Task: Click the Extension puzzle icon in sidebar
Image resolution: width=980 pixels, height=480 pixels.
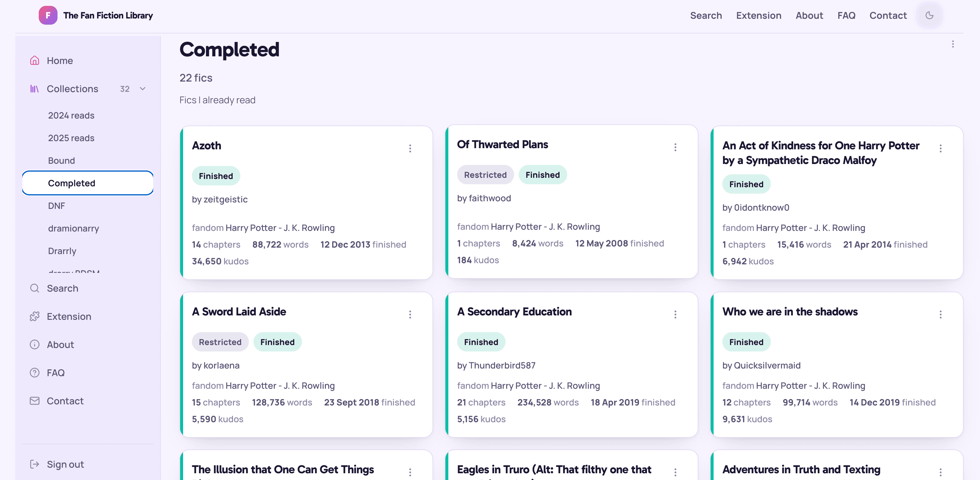Action: pos(35,317)
